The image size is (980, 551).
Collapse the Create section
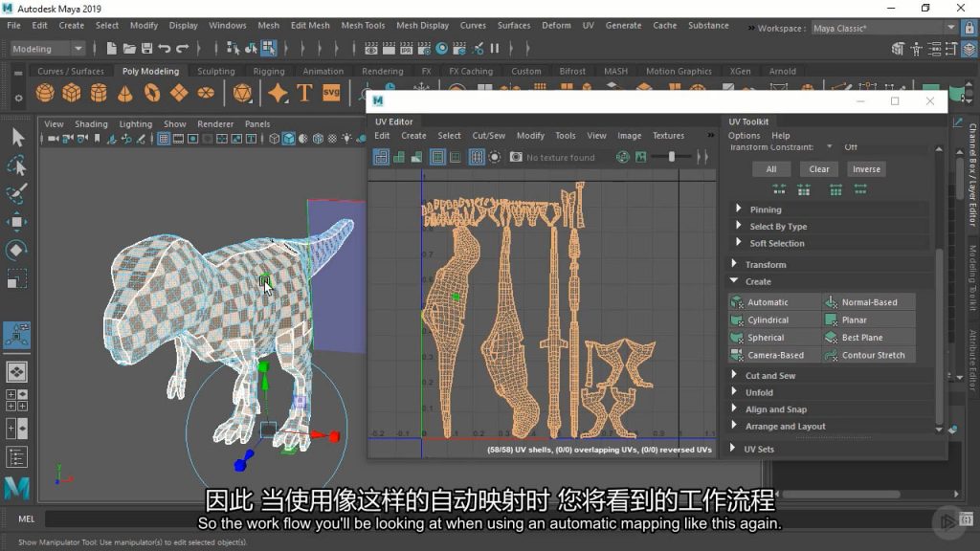coord(829,281)
